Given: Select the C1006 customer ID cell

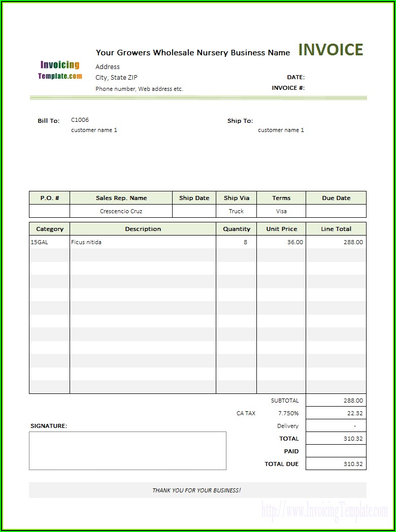Looking at the screenshot, I should (x=80, y=120).
